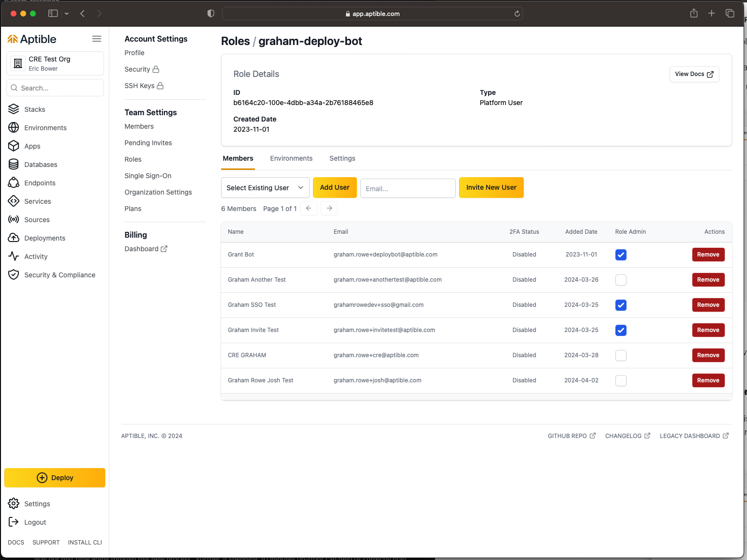
Task: Open the Endpoints icon in sidebar
Action: click(14, 183)
